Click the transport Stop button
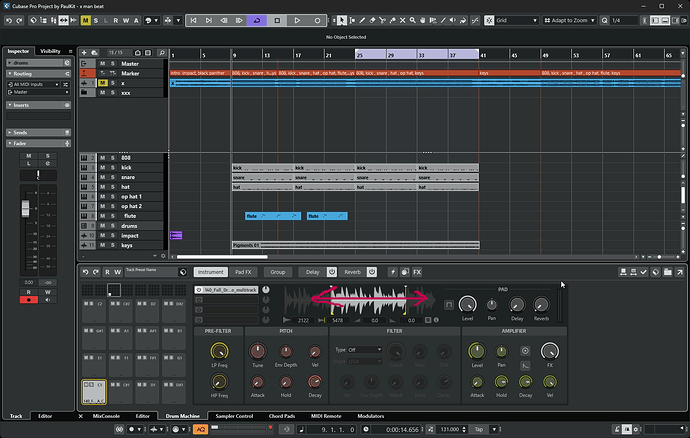This screenshot has width=690, height=438. pyautogui.click(x=277, y=20)
